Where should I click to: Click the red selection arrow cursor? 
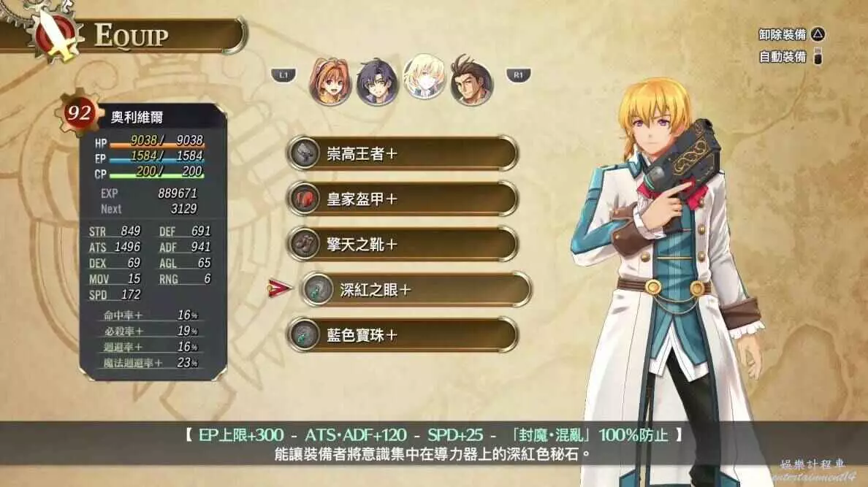[279, 288]
